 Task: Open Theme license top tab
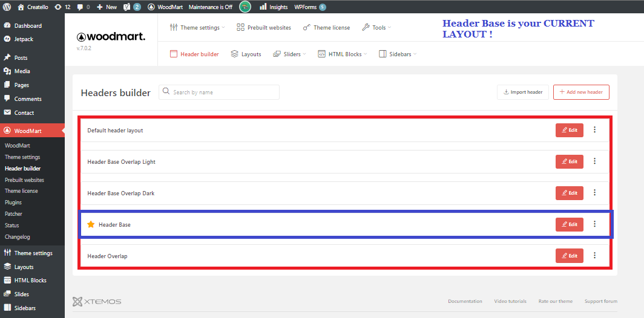coord(326,27)
